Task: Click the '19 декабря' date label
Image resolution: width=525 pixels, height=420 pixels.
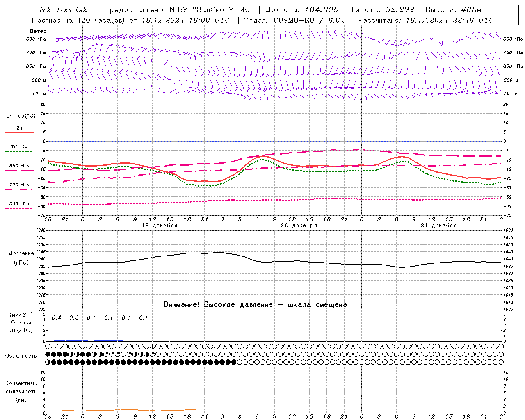Action: 160,226
